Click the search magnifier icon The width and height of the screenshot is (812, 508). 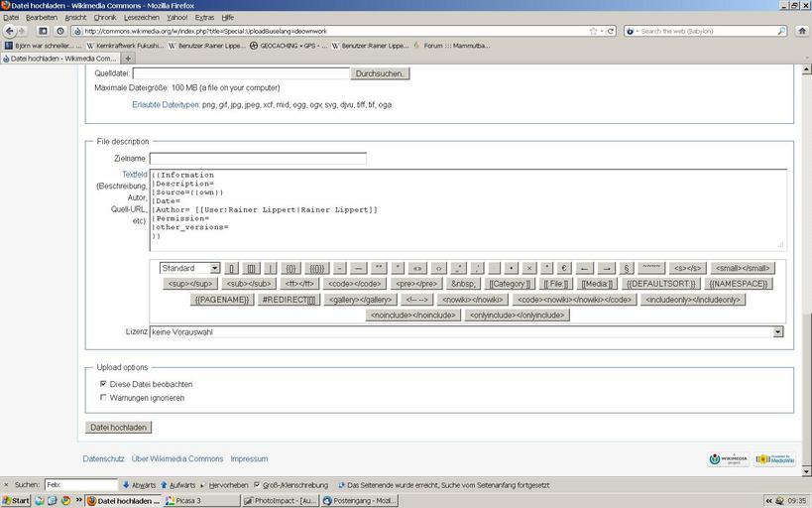[x=781, y=31]
